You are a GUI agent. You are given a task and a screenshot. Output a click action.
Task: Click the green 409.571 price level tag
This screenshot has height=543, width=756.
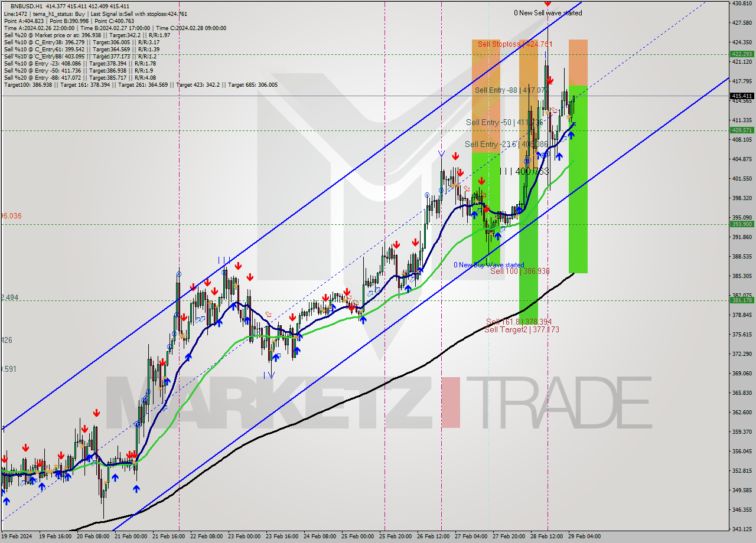click(742, 130)
